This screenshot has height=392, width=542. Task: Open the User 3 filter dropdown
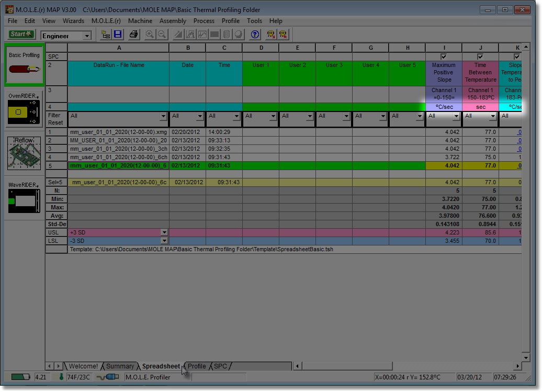(x=347, y=116)
